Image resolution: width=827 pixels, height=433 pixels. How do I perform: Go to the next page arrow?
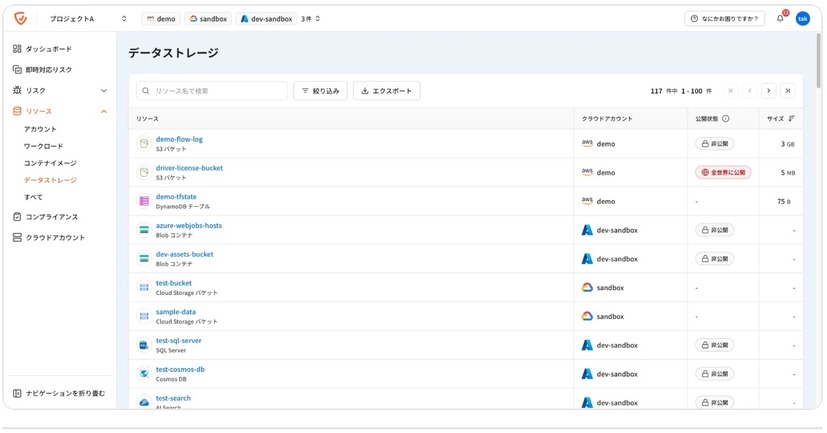768,91
